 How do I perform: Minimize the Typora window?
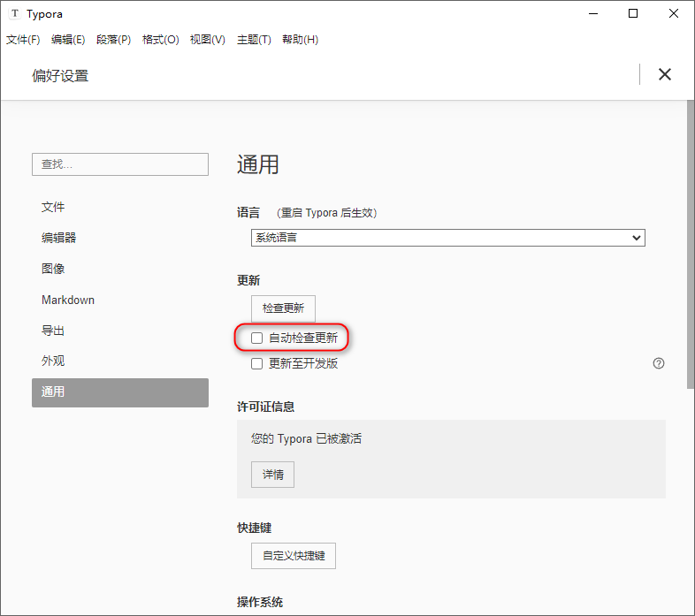click(x=593, y=14)
